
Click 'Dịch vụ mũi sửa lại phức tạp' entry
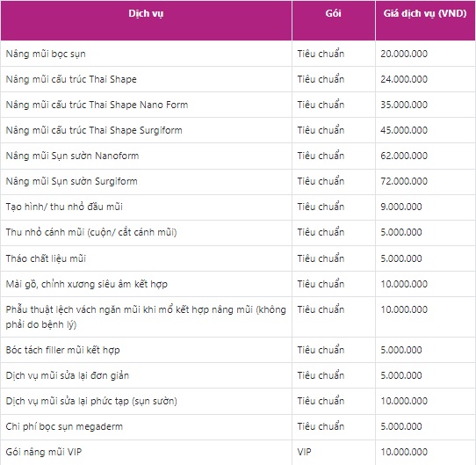coord(91,401)
